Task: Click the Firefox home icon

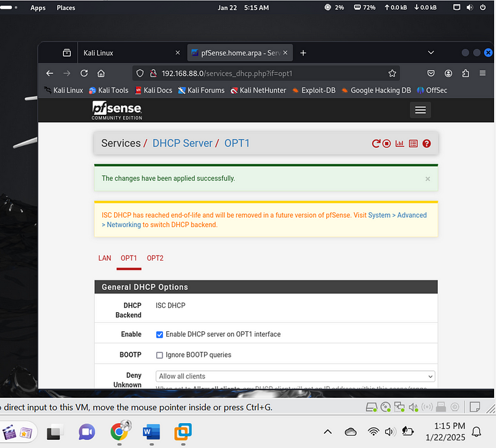Action: [x=101, y=73]
